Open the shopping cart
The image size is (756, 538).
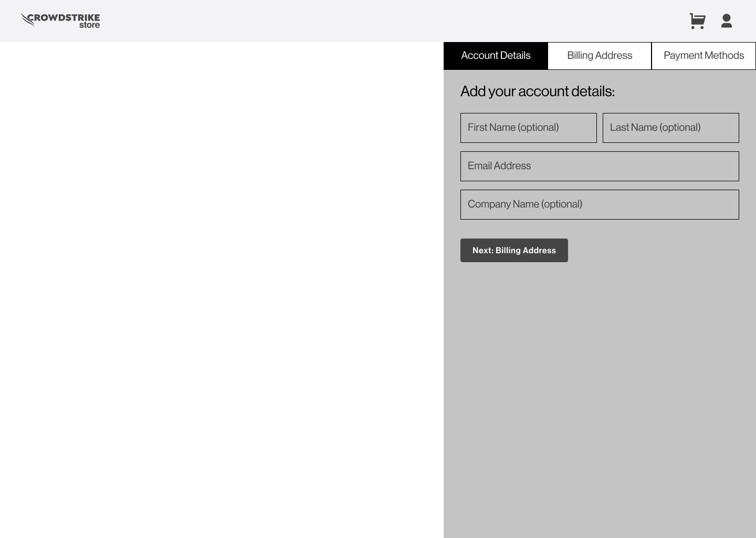click(697, 21)
